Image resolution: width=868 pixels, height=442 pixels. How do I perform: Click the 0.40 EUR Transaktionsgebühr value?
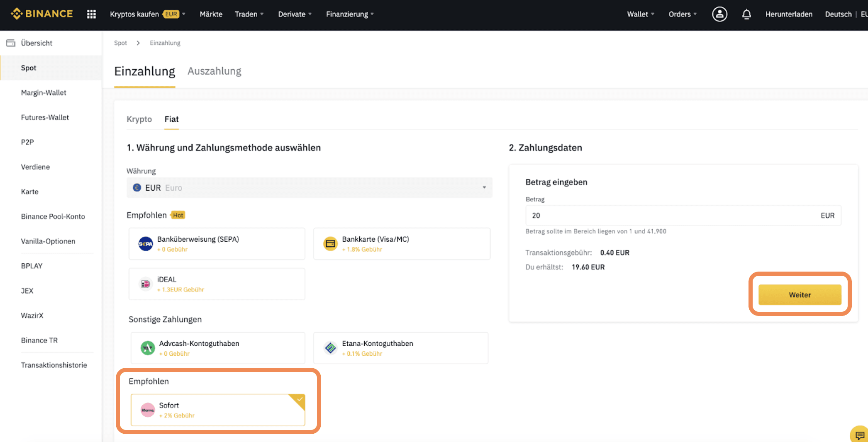tap(615, 253)
